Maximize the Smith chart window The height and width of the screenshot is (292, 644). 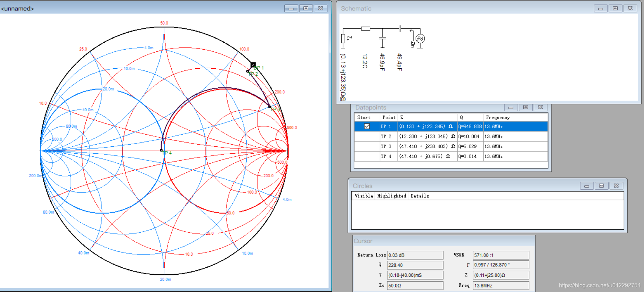click(306, 8)
